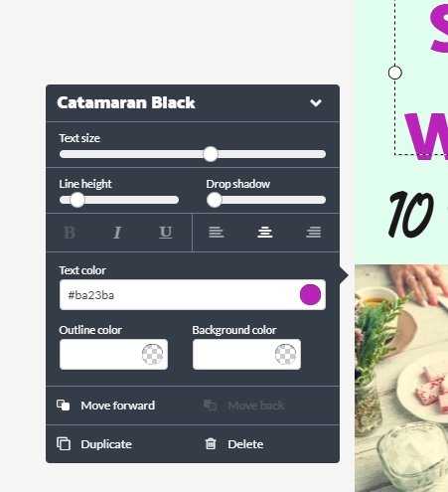Click the Text size slider handle
The image size is (448, 492).
211,154
